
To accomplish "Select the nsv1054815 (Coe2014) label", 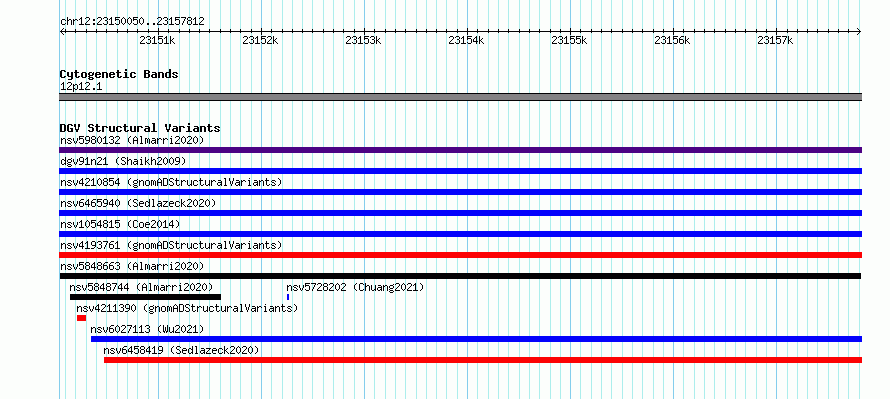I will pyautogui.click(x=120, y=224).
